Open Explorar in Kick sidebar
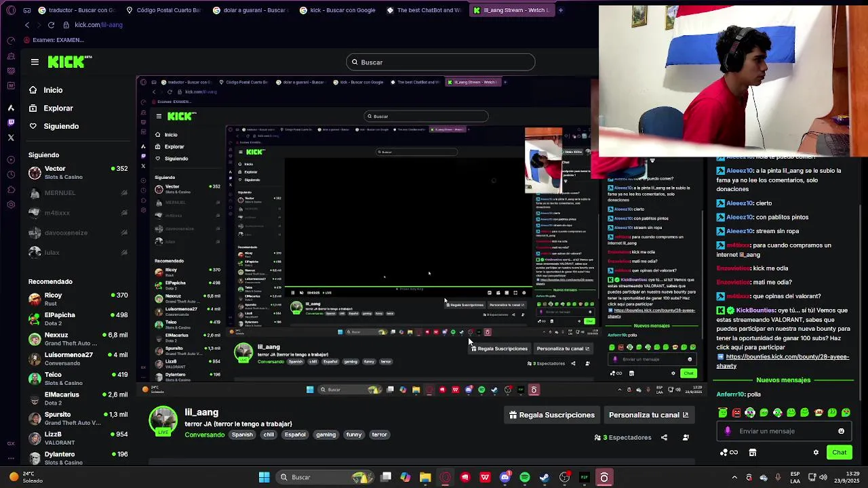This screenshot has height=488, width=868. (51, 108)
